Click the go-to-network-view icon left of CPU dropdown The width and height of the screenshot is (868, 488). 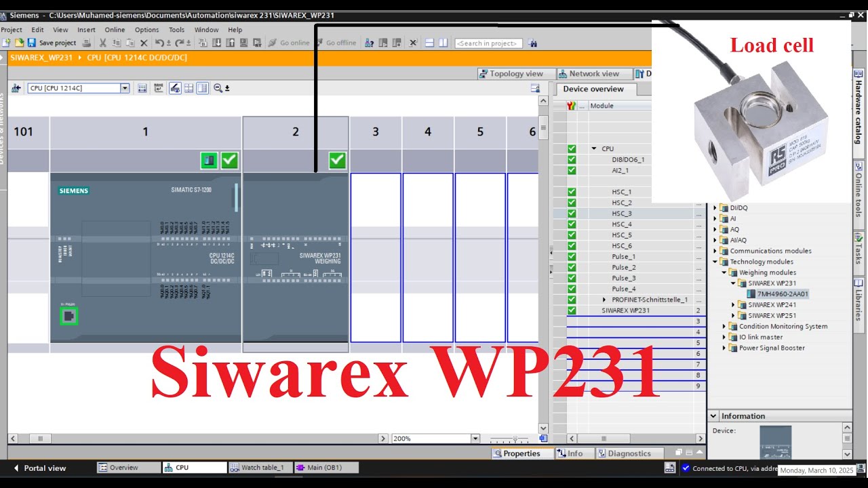point(15,88)
